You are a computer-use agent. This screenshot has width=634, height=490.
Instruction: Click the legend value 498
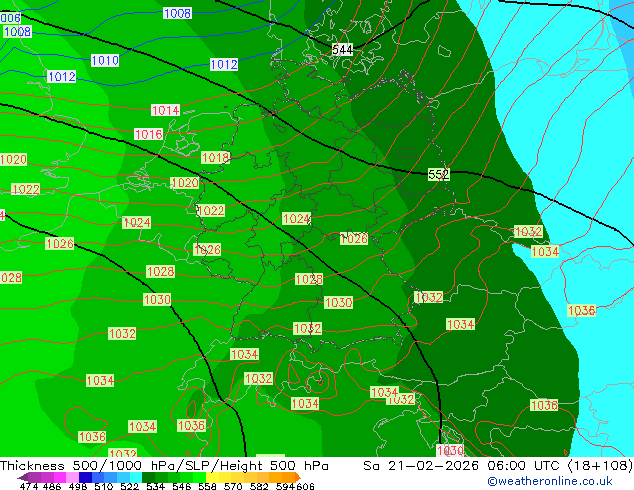78,486
